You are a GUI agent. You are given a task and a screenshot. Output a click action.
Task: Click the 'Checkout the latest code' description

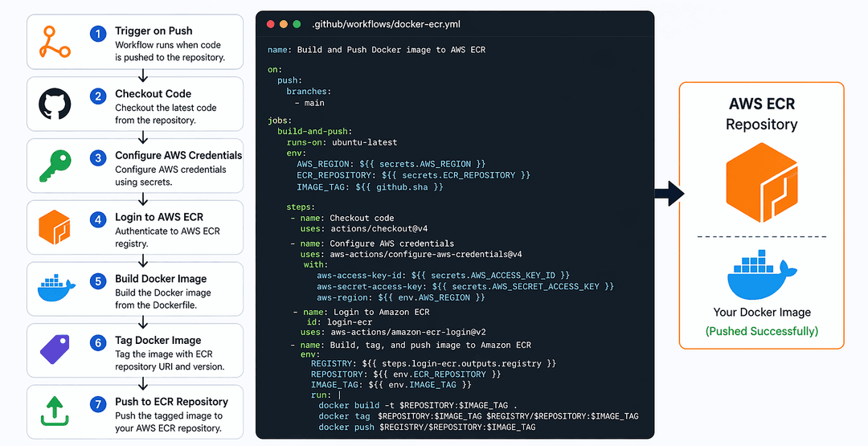click(x=166, y=108)
